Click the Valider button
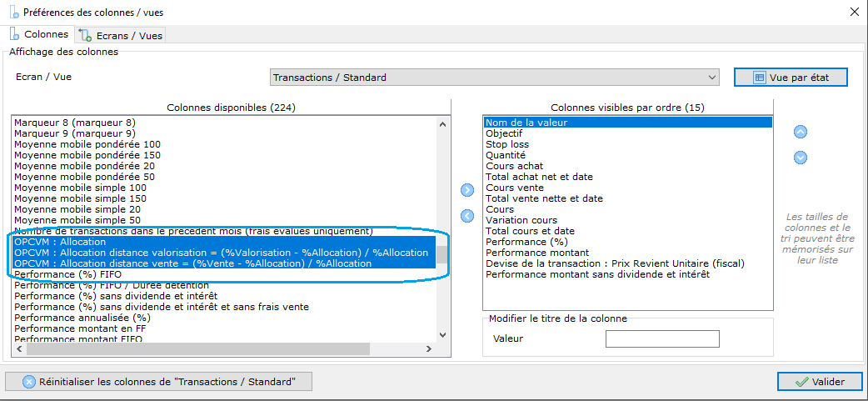This screenshot has width=868, height=401. tap(820, 382)
